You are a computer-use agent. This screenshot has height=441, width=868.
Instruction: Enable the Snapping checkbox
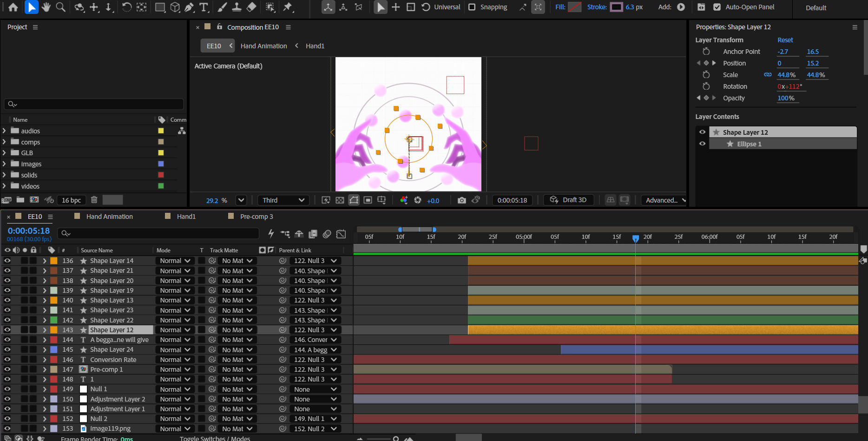472,7
